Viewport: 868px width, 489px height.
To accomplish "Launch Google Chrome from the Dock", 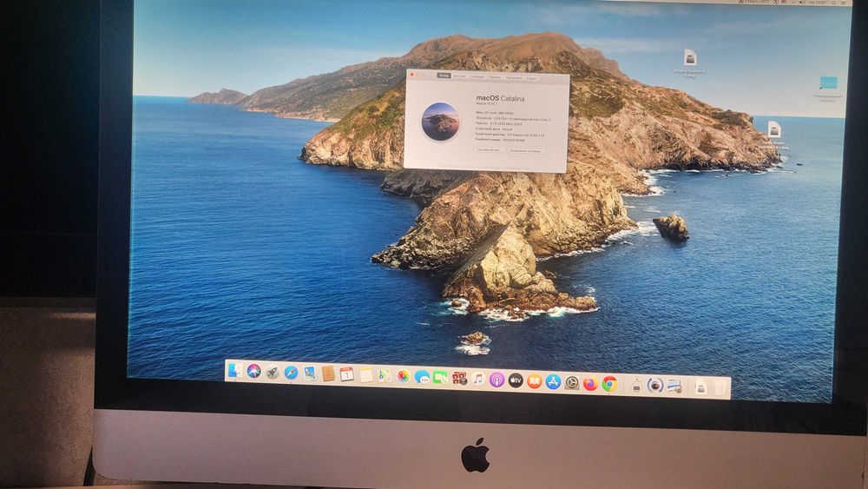I will pyautogui.click(x=609, y=383).
